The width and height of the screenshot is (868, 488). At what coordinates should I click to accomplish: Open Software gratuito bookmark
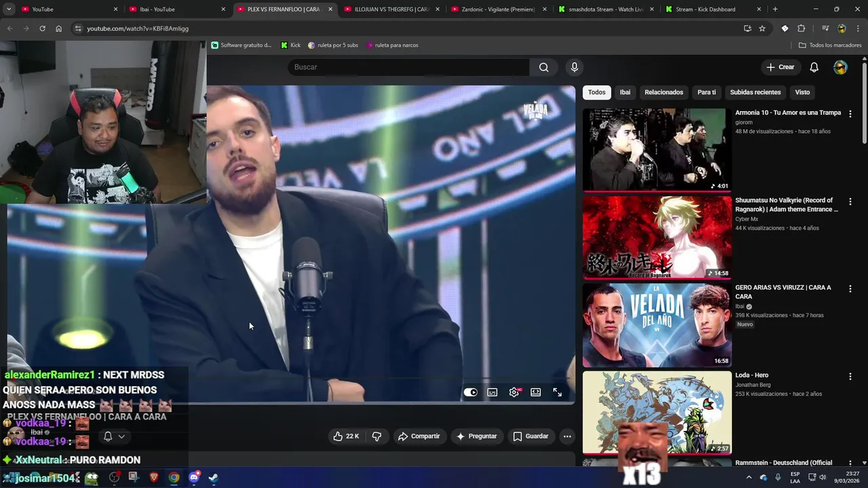tap(241, 45)
